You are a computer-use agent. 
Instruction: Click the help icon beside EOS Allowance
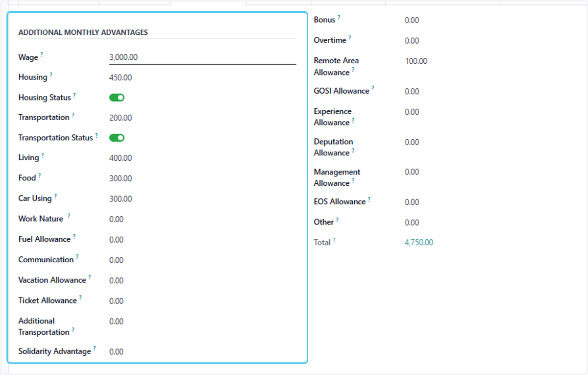point(369,199)
